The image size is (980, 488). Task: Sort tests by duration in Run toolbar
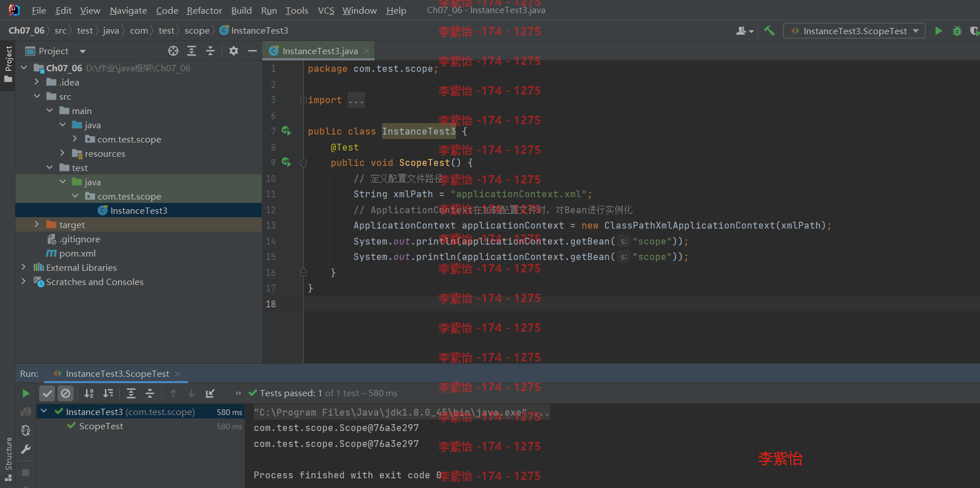pyautogui.click(x=108, y=393)
